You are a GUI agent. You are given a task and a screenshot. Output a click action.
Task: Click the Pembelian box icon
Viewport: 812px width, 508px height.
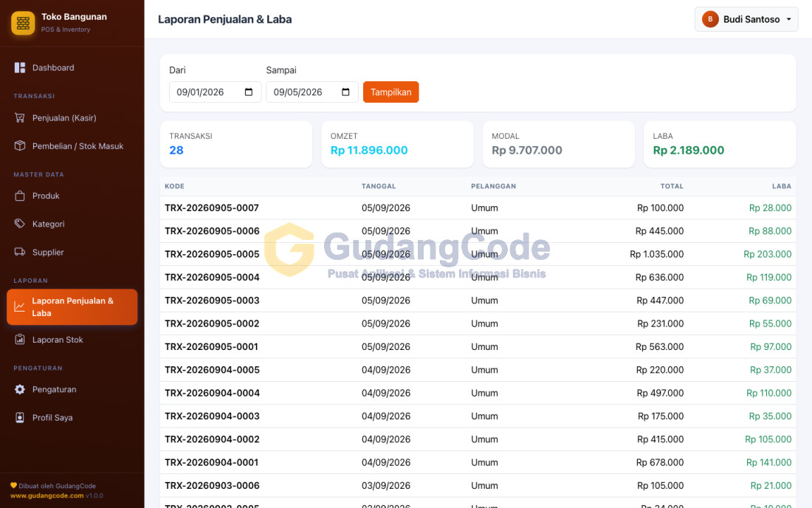[x=20, y=146]
